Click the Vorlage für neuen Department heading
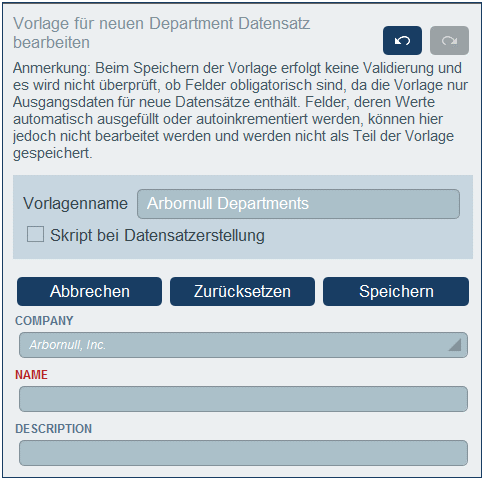Image resolution: width=484 pixels, height=480 pixels. pos(162,33)
